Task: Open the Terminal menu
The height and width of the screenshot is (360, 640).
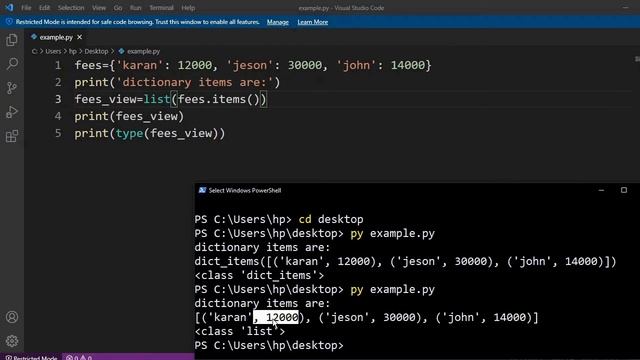Action: (161, 8)
